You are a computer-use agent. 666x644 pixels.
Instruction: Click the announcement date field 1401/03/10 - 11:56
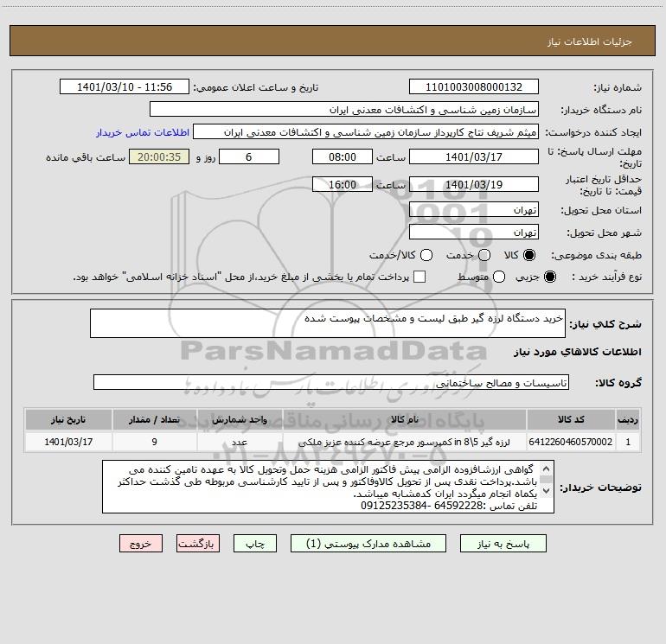pos(125,87)
